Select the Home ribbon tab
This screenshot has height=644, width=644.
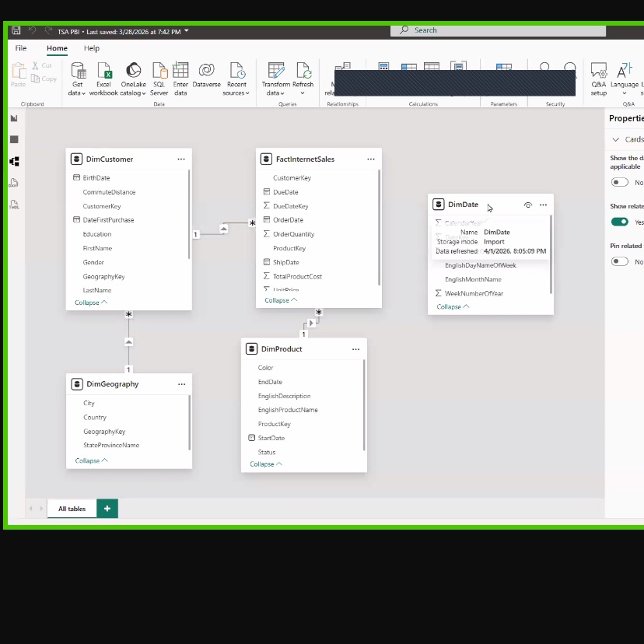click(x=57, y=48)
